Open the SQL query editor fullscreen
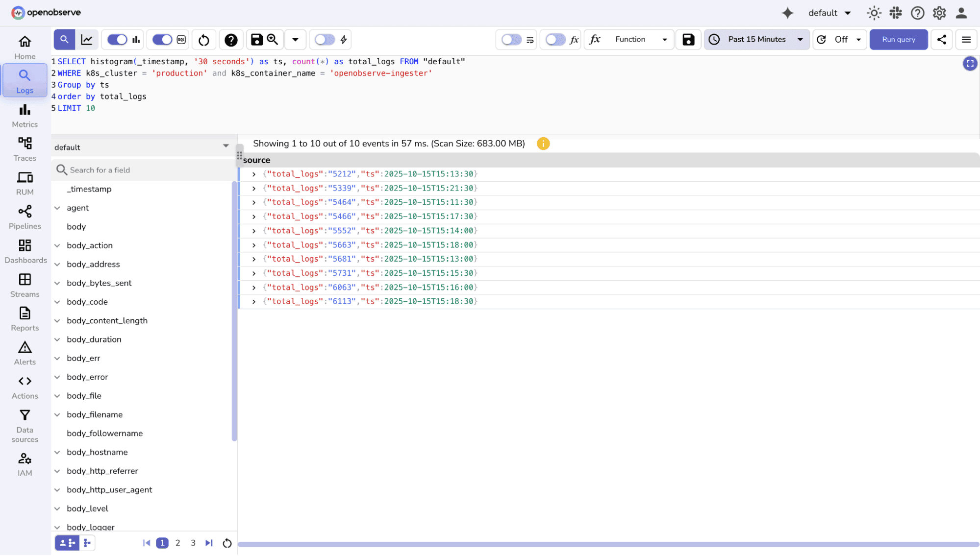The image size is (980, 556). click(970, 63)
